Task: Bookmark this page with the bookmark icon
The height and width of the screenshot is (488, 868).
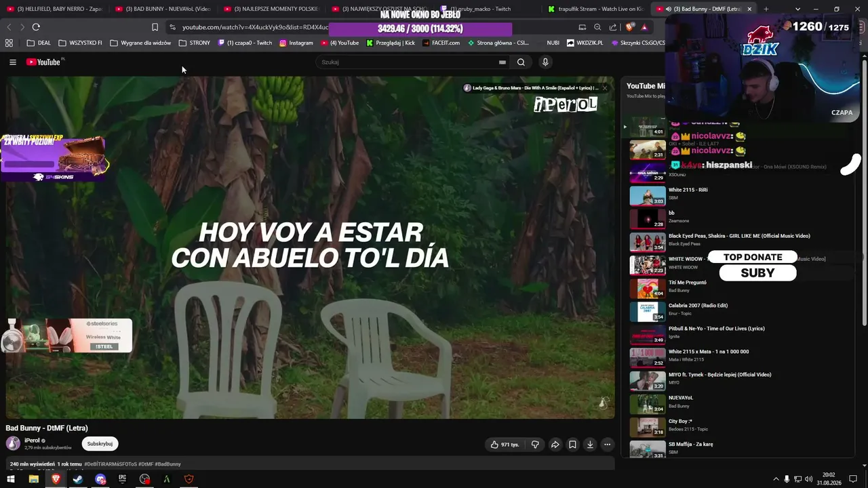Action: tap(155, 27)
